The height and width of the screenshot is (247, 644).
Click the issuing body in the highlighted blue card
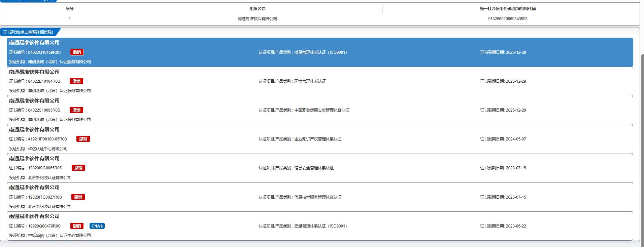(59, 62)
